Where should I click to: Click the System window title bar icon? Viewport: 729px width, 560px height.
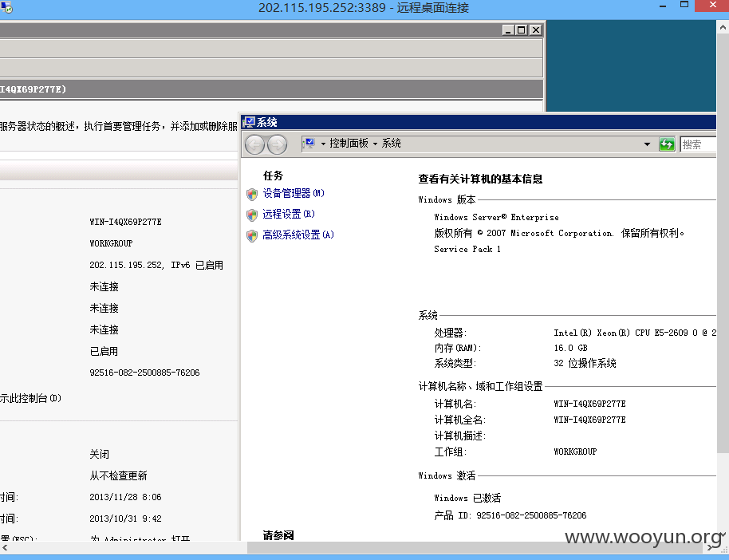249,122
